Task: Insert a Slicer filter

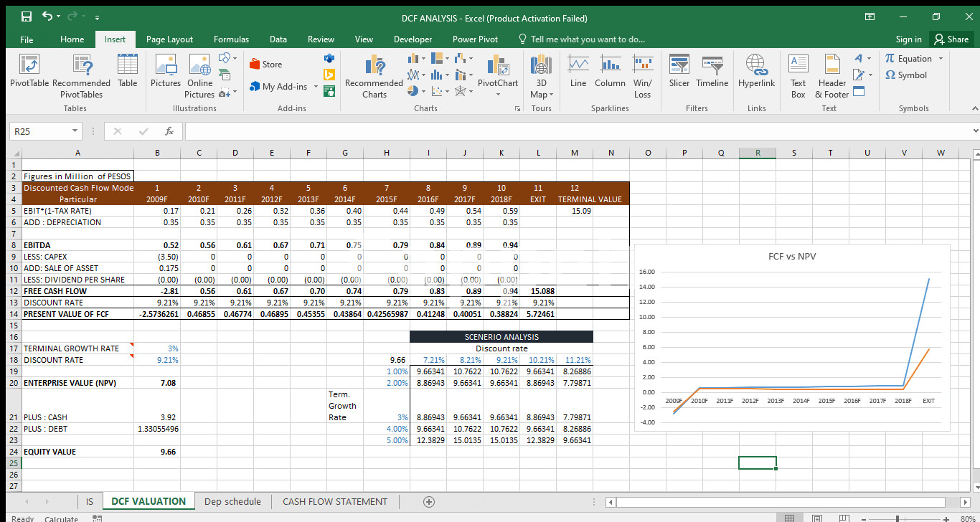Action: [678, 73]
